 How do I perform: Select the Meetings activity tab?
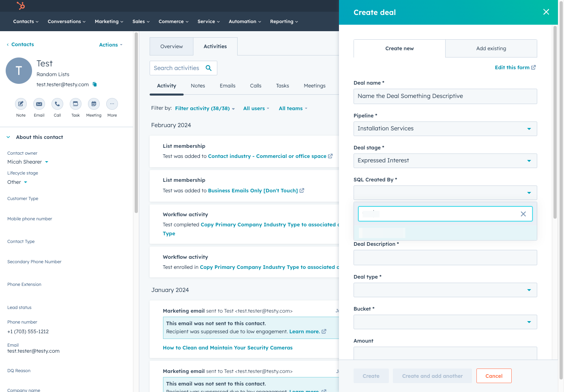(315, 86)
